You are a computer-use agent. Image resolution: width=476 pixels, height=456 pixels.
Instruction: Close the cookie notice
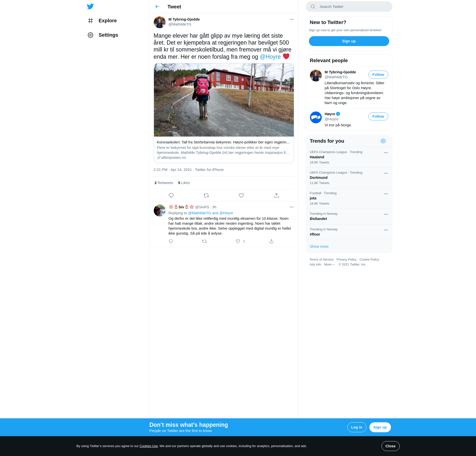(x=390, y=446)
